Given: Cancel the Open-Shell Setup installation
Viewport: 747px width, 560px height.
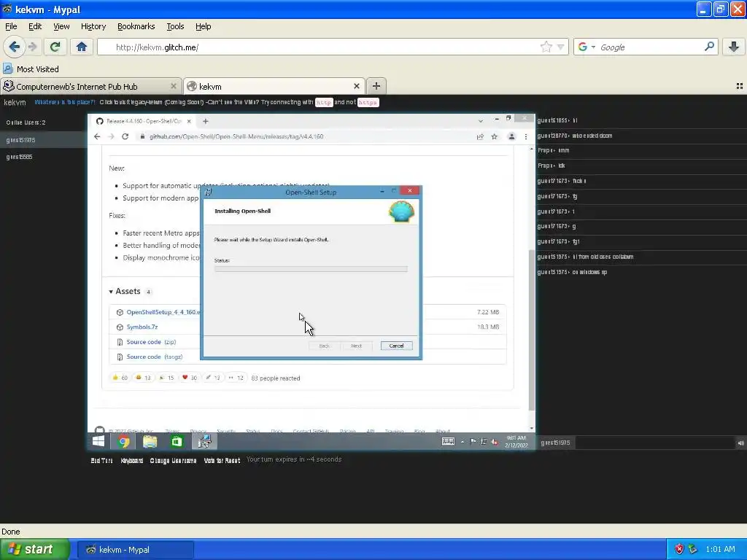Looking at the screenshot, I should point(396,346).
